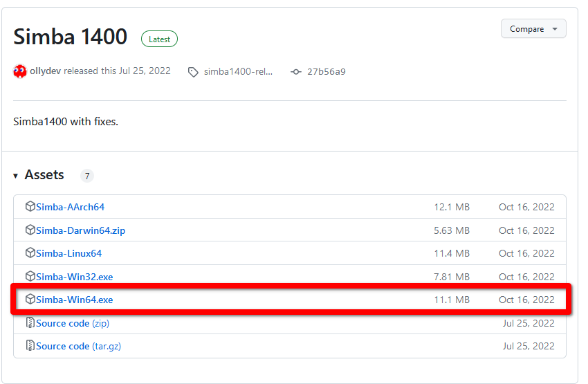
Task: Click the zip file icon for Source code
Action: coord(30,322)
